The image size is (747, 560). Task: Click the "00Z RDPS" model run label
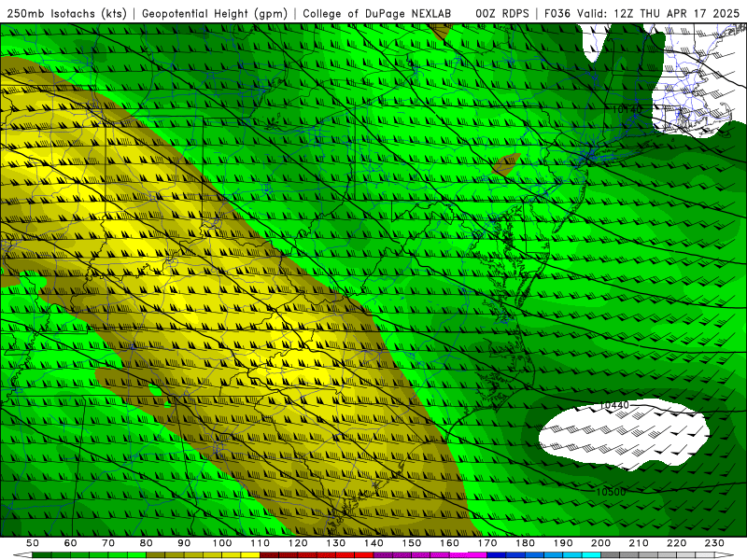502,13
